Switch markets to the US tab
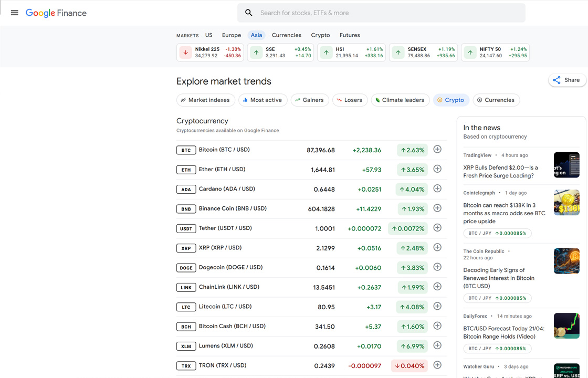 click(x=209, y=35)
